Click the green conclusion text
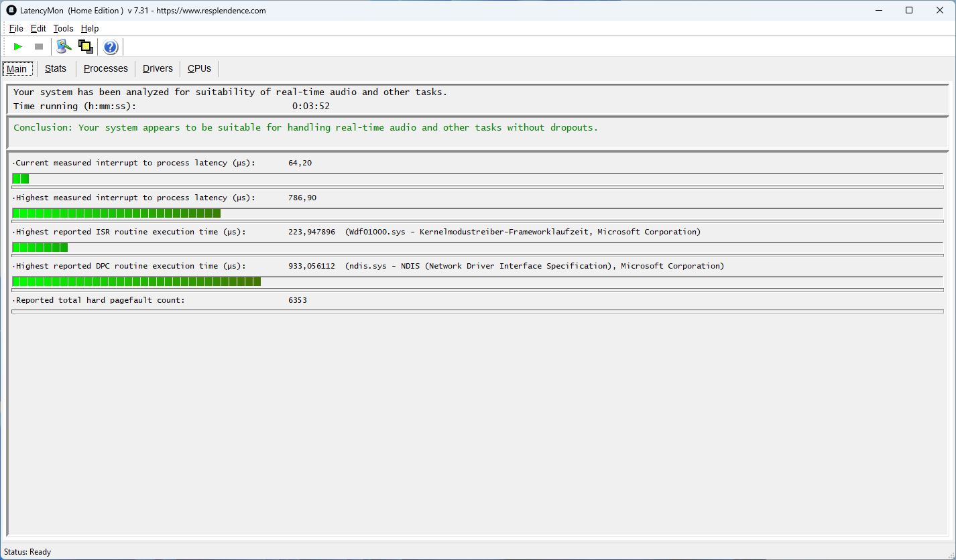 (305, 127)
